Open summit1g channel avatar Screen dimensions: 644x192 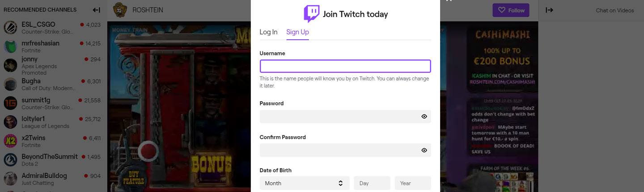[10, 103]
